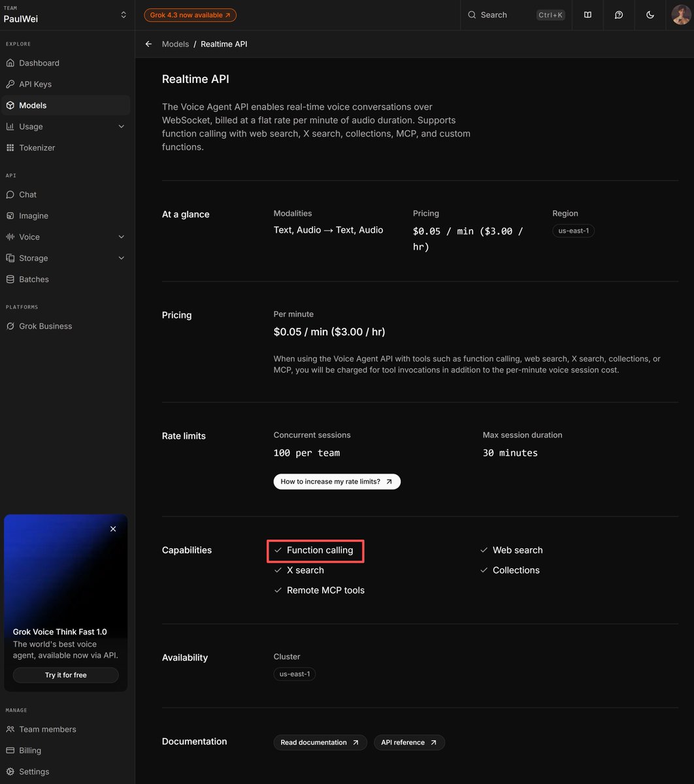
Task: Open Imagine in the sidebar
Action: point(65,216)
